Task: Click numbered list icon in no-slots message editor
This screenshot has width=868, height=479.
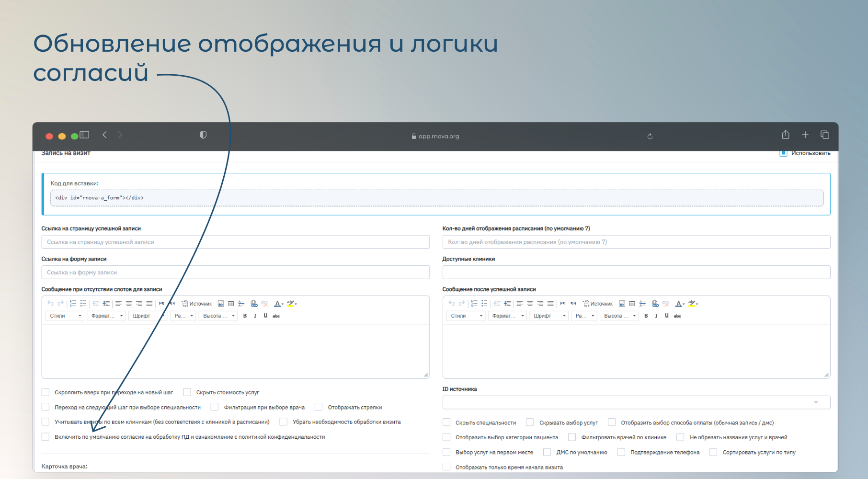Action: 73,304
